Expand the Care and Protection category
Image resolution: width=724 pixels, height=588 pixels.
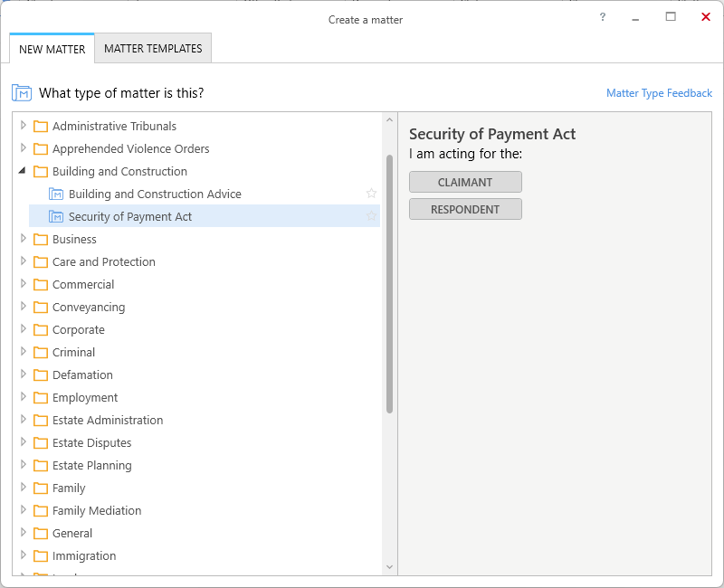(x=24, y=261)
